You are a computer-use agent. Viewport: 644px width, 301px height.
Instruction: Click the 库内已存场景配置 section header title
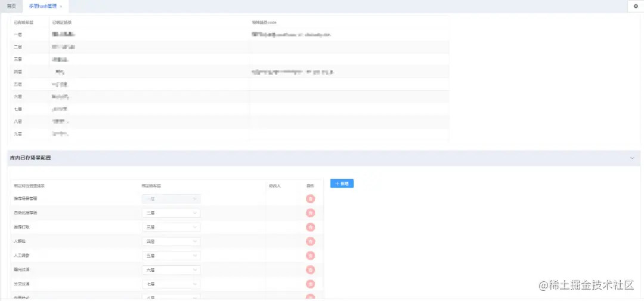(x=30, y=158)
